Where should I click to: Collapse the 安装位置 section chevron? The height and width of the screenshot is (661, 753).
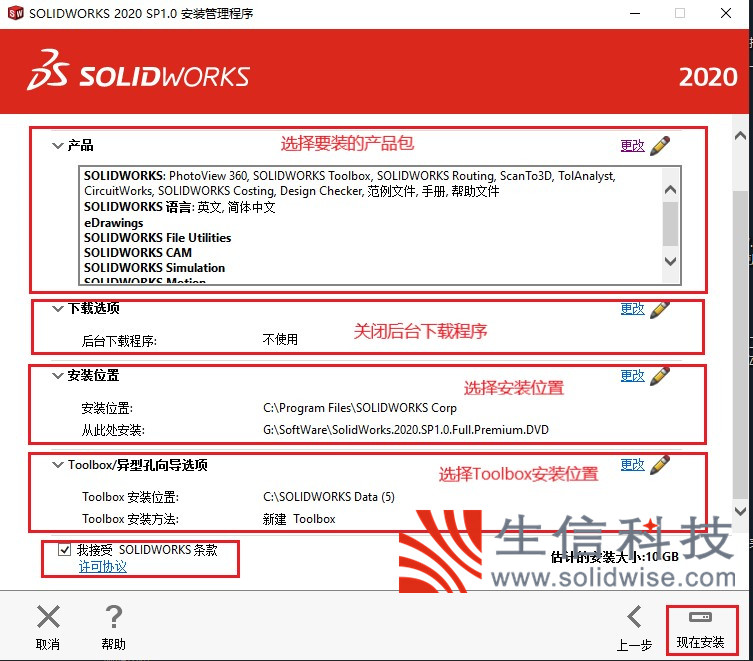(58, 375)
